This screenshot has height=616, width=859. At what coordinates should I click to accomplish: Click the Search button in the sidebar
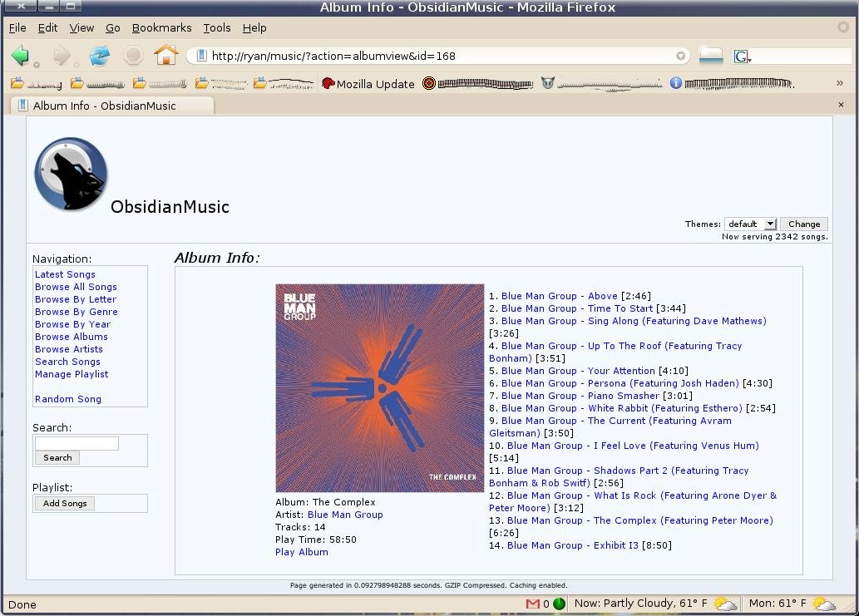pyautogui.click(x=57, y=457)
